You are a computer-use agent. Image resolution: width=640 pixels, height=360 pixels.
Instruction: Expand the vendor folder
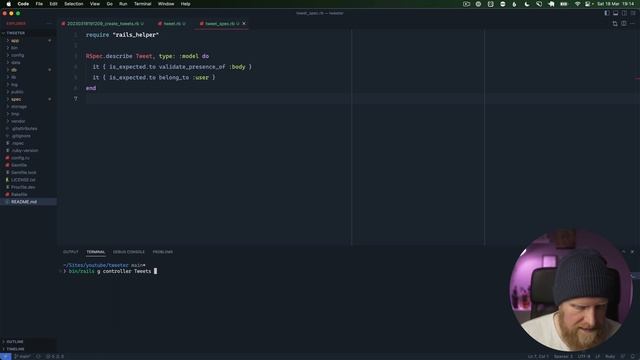coord(18,121)
